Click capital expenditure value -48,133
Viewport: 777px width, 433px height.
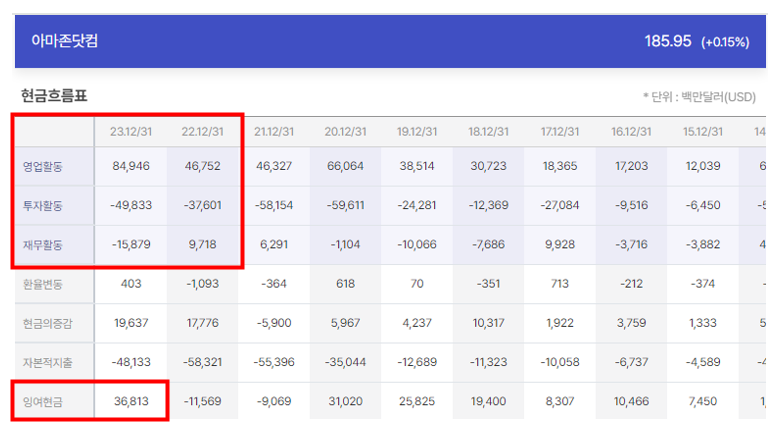(x=131, y=362)
